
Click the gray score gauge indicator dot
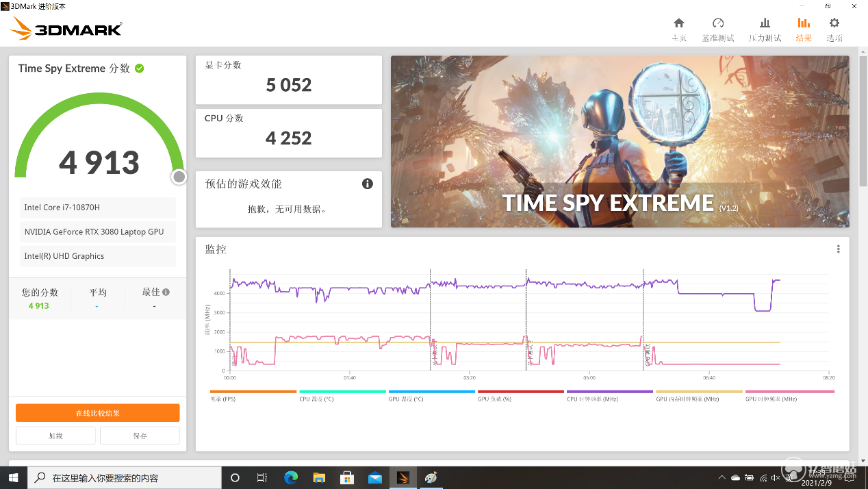pyautogui.click(x=179, y=177)
